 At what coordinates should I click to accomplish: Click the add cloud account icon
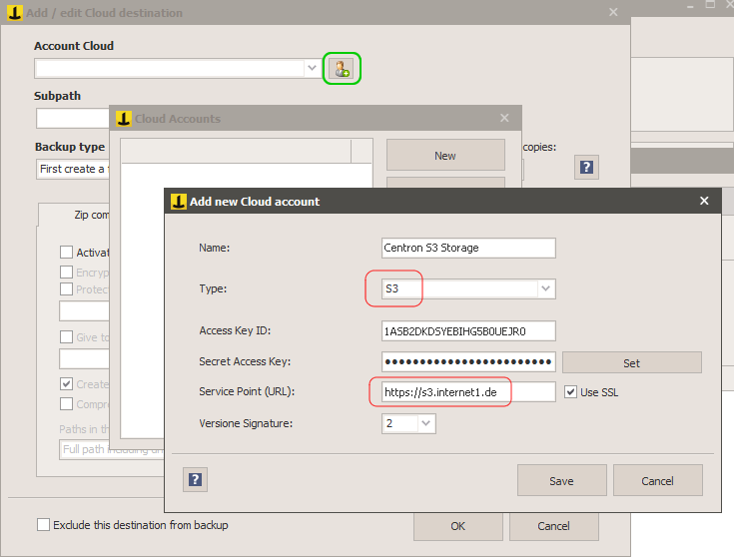(x=342, y=69)
